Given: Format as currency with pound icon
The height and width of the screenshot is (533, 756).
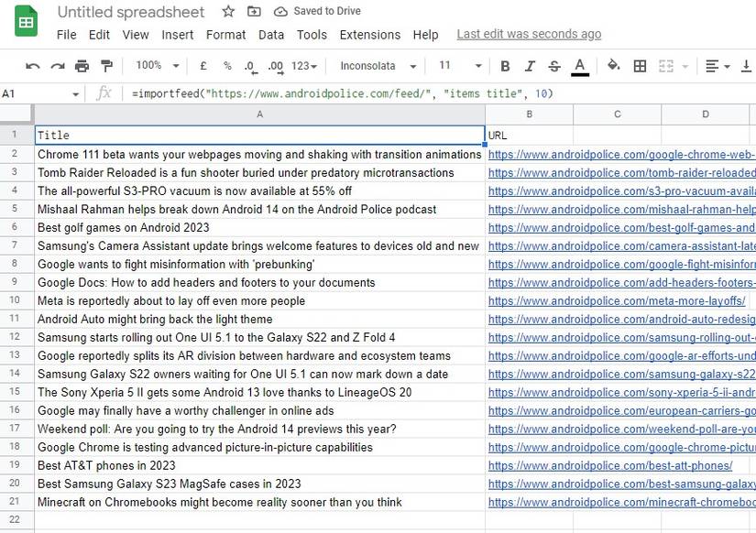Looking at the screenshot, I should coord(203,66).
